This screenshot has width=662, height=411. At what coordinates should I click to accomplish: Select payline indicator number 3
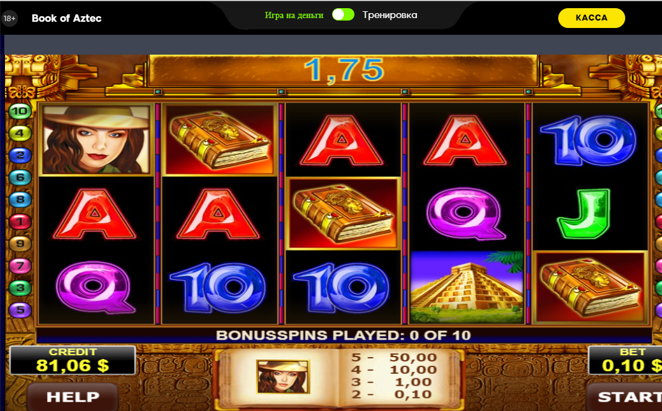point(19,288)
